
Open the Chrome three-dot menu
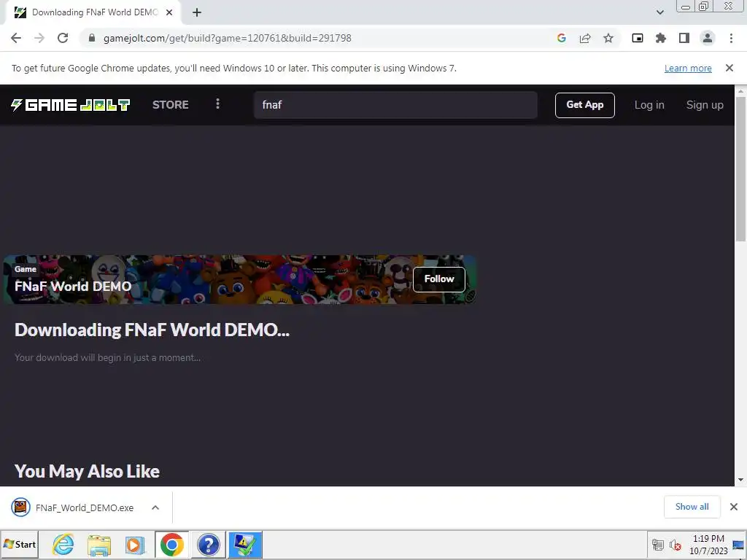point(731,38)
